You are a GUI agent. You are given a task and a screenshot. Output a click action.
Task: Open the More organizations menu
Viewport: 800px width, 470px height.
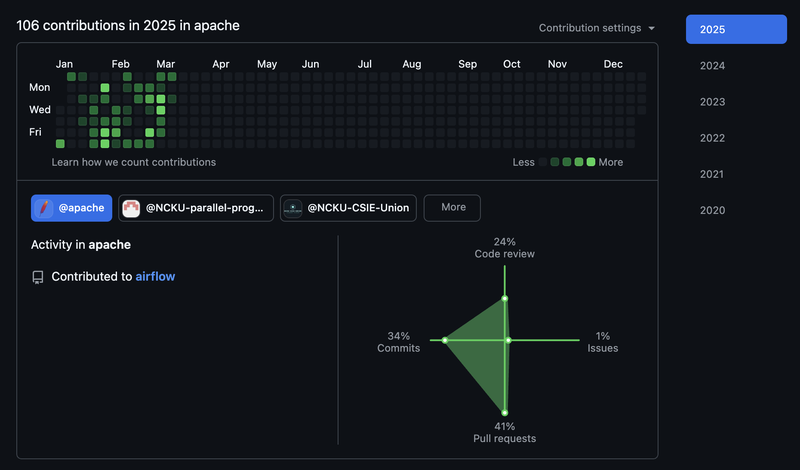click(x=452, y=208)
